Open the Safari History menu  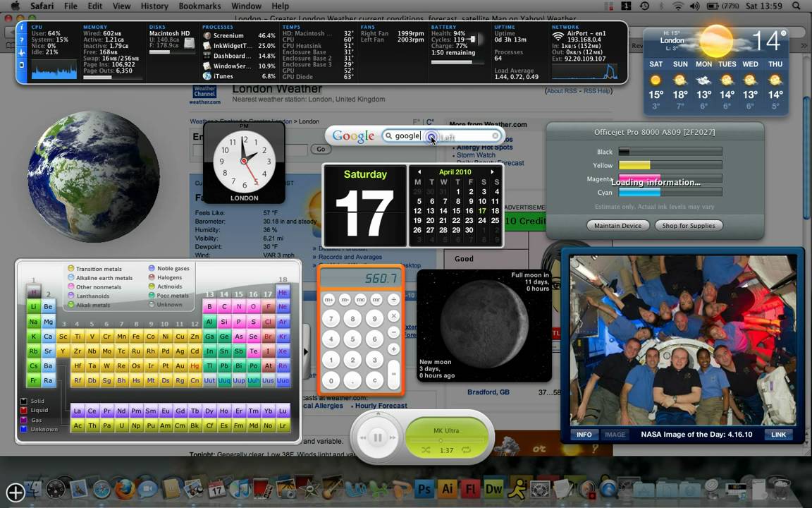click(154, 6)
